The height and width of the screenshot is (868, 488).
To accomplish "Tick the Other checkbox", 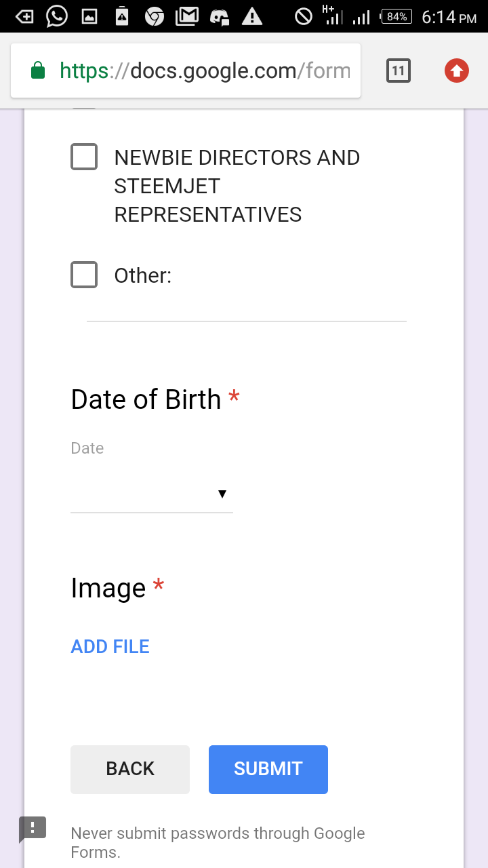I will coord(84,275).
